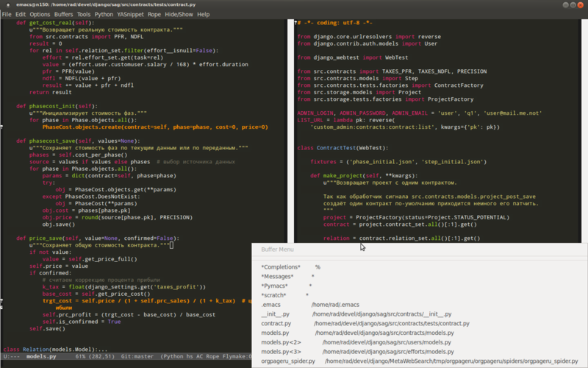Image resolution: width=588 pixels, height=368 pixels.
Task: Select the *Pymacs* buffer entry
Action: pos(419,286)
